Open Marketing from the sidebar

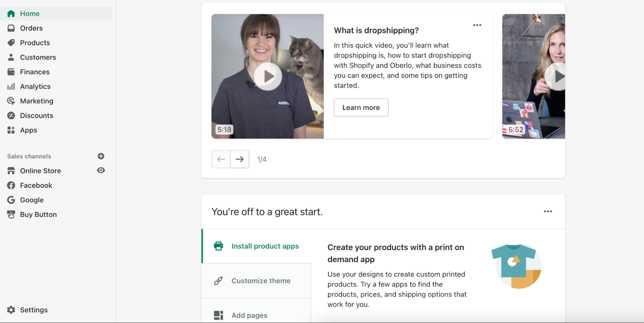click(36, 101)
